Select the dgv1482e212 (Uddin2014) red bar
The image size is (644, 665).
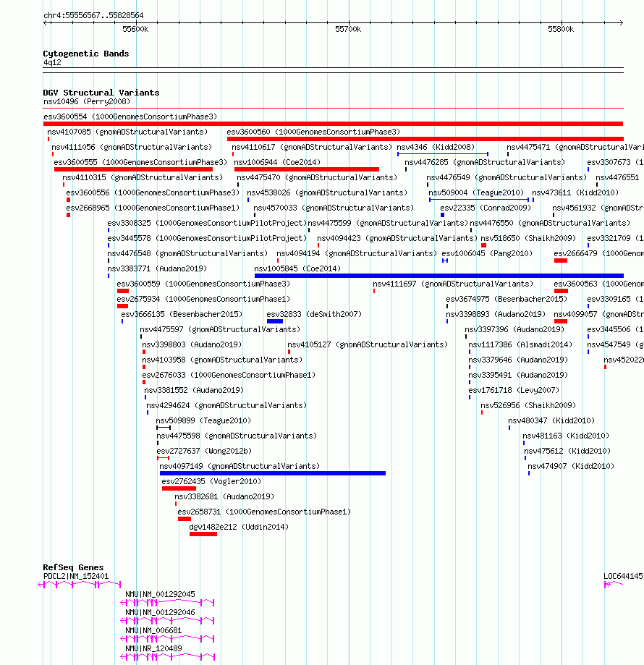click(203, 534)
